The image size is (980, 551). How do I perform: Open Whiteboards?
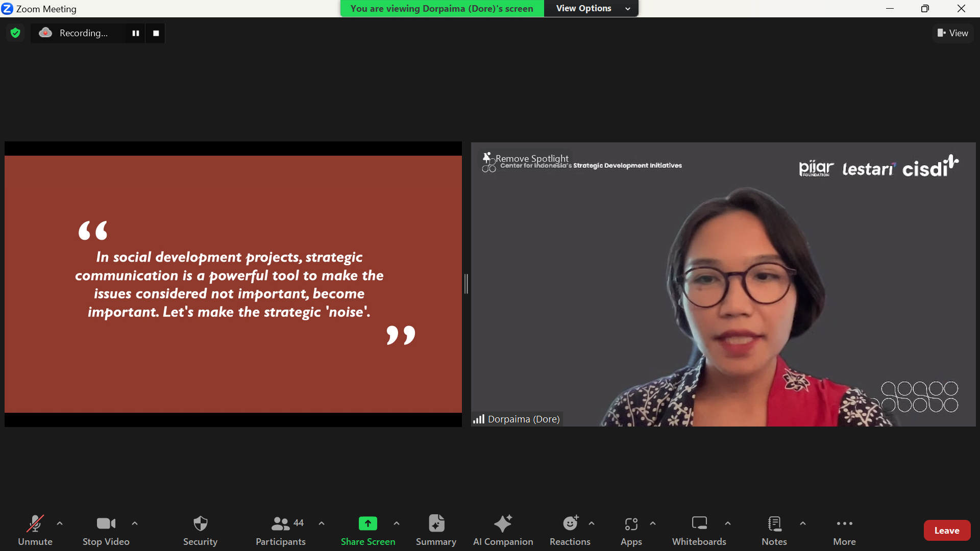pos(699,530)
